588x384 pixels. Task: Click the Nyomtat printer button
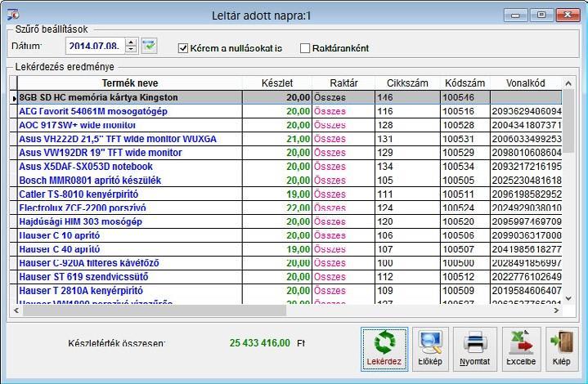tap(475, 349)
